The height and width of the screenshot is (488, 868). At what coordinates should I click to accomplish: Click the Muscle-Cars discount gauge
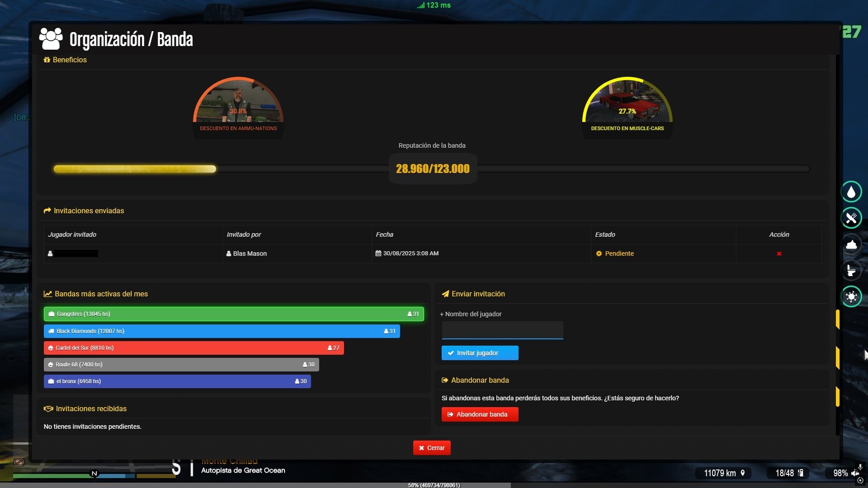point(627,106)
